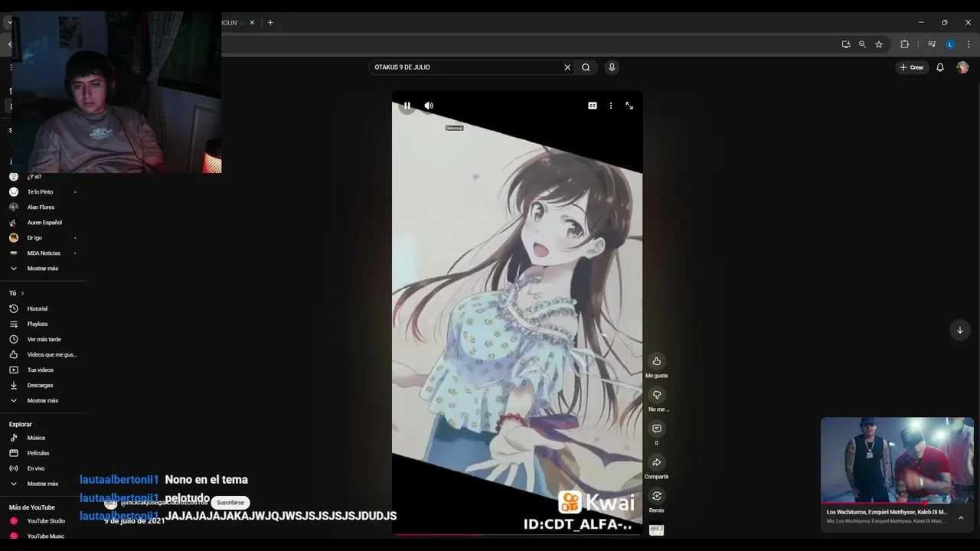Dislike the Short with No me gusta
This screenshot has height=551, width=980.
pos(656,395)
